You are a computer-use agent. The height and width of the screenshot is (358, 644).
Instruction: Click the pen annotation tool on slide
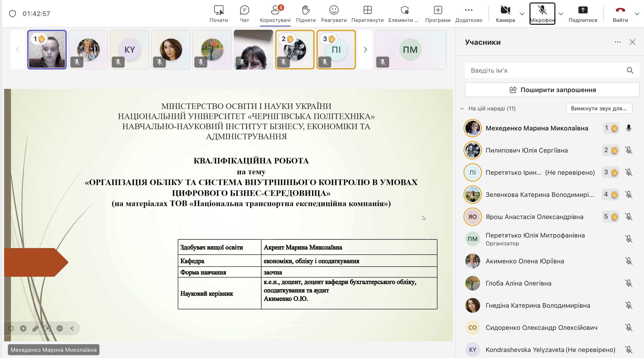(x=36, y=328)
